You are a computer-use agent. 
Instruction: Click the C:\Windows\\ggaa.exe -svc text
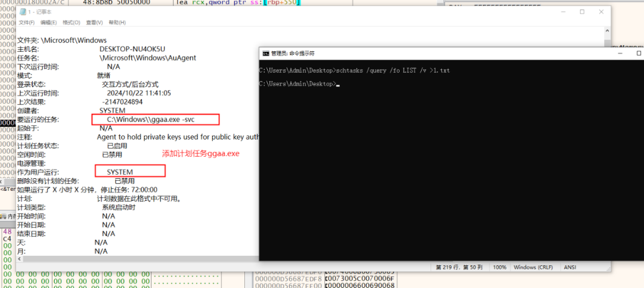coord(151,120)
